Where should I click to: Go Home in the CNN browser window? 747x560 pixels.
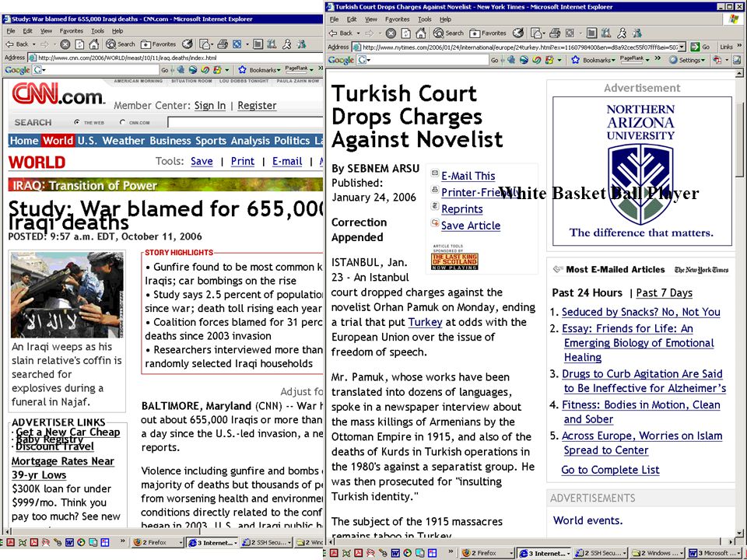click(94, 44)
